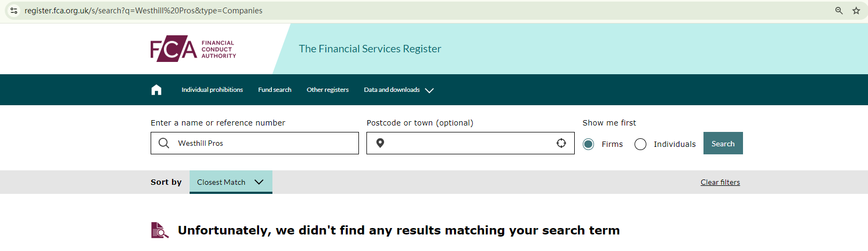View site information icon in address bar
The width and height of the screenshot is (868, 251).
14,11
